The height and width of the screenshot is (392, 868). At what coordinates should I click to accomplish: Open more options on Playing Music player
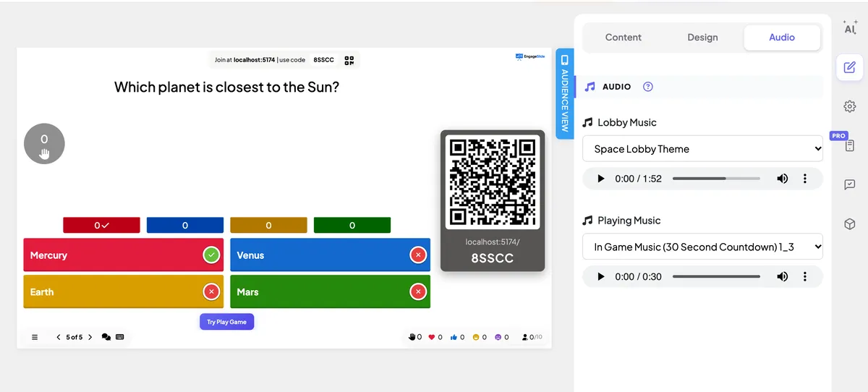point(805,276)
